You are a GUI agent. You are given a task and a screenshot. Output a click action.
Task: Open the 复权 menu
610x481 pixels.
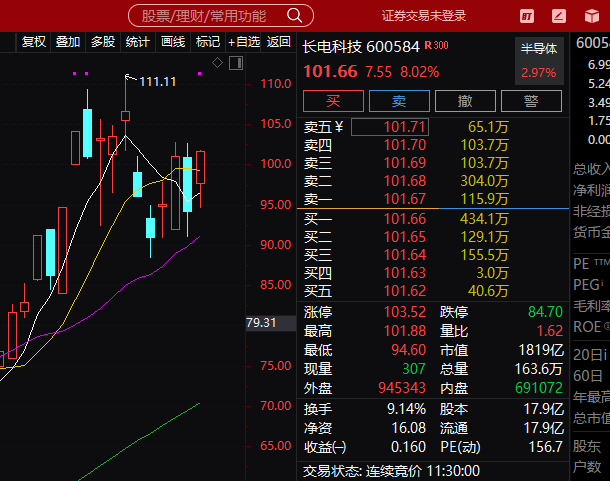tap(33, 42)
